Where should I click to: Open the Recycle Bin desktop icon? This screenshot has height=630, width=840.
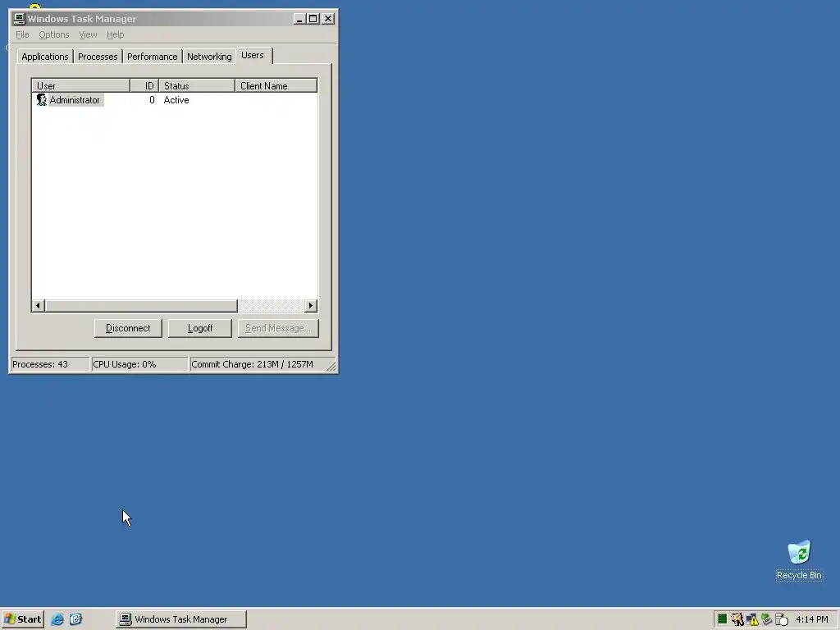click(x=799, y=559)
